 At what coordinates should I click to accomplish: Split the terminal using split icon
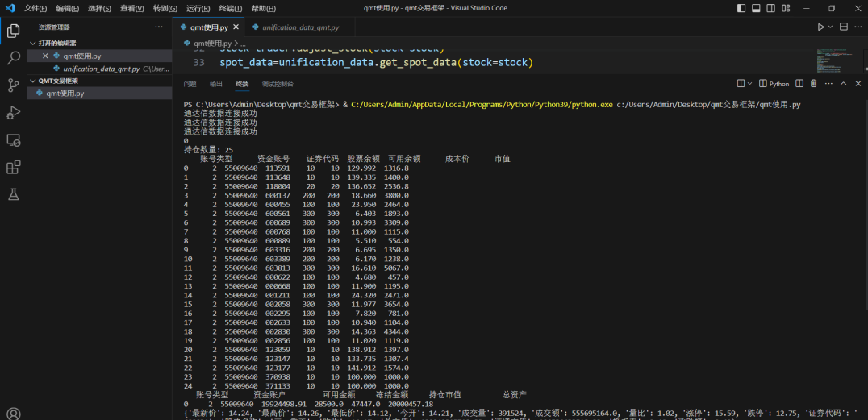point(799,84)
